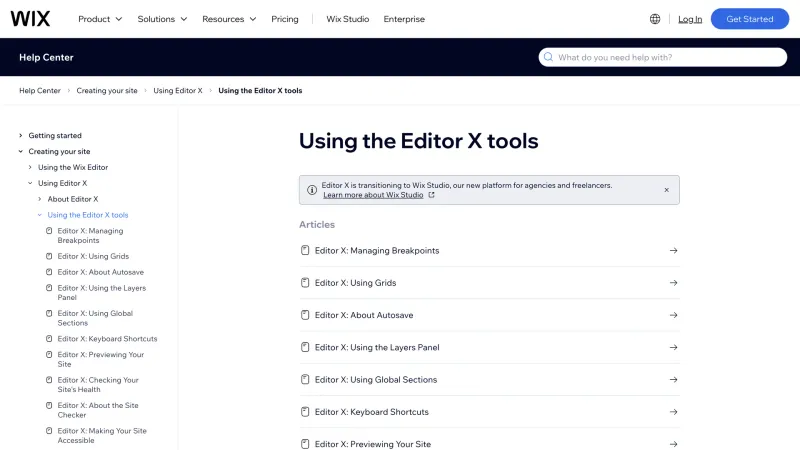
Task: Click the search magnifier icon
Action: (548, 57)
